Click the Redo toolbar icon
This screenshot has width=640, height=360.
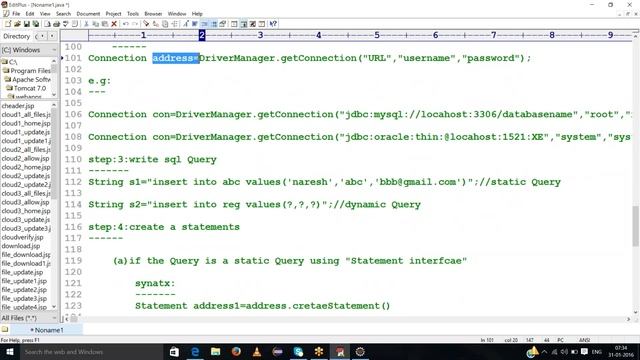click(135, 24)
